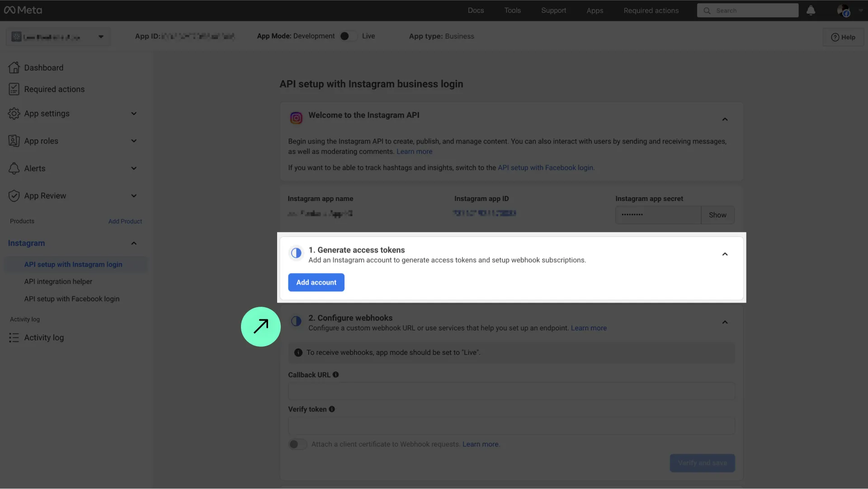Open Learn more link for client certificate
The image size is (868, 489).
480,444
